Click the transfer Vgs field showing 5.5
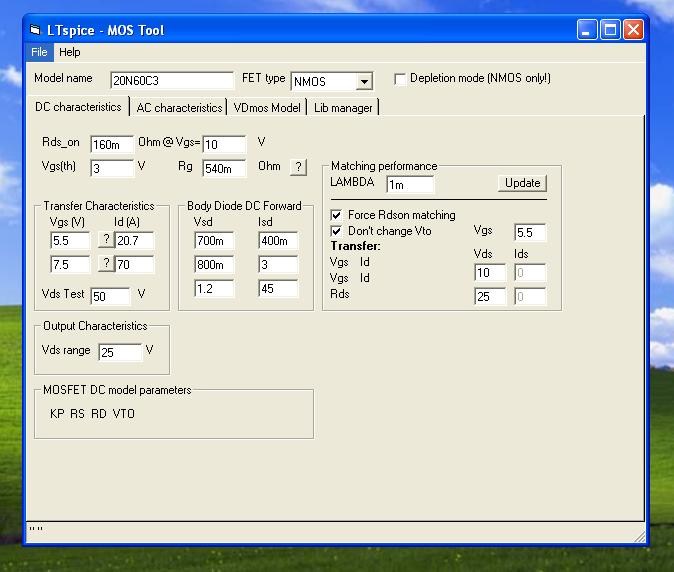The image size is (674, 572). tap(70, 240)
